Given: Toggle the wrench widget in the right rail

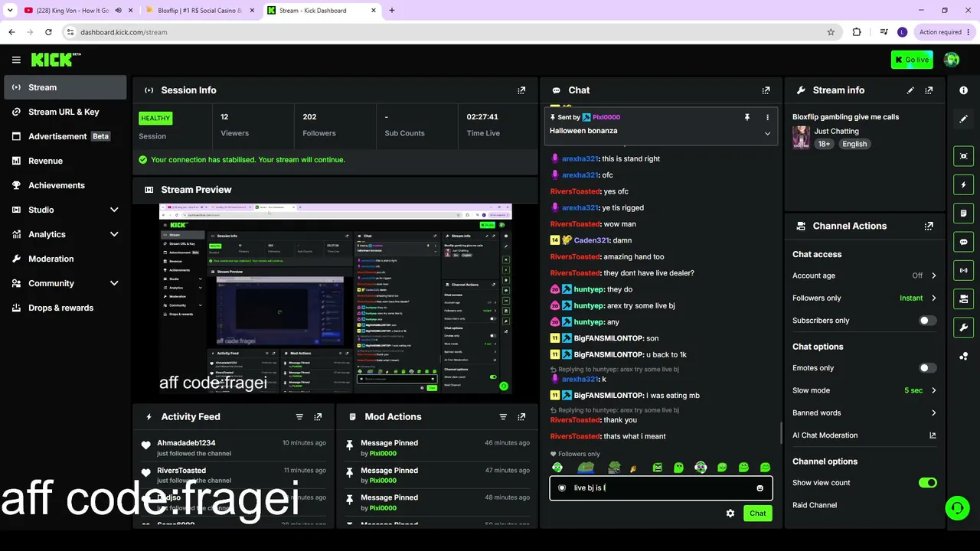Looking at the screenshot, I should (964, 328).
